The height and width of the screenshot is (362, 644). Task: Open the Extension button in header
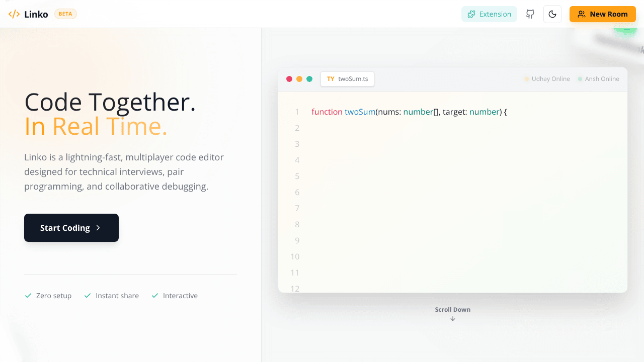489,14
